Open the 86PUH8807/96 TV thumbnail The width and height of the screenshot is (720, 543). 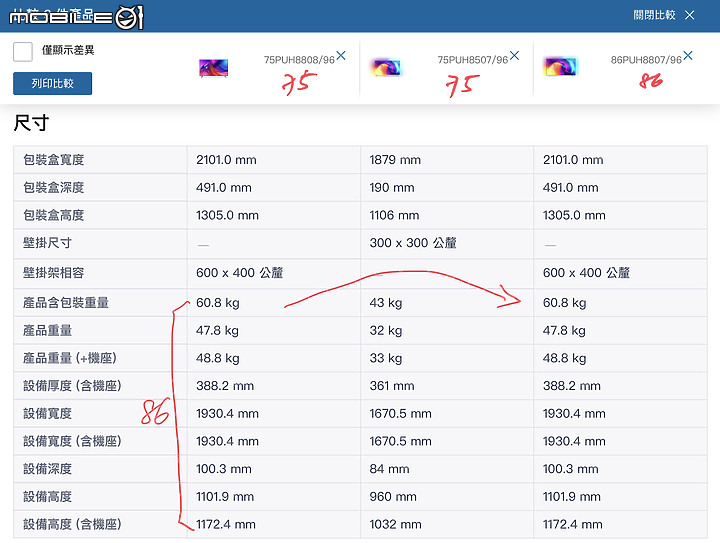pyautogui.click(x=560, y=67)
